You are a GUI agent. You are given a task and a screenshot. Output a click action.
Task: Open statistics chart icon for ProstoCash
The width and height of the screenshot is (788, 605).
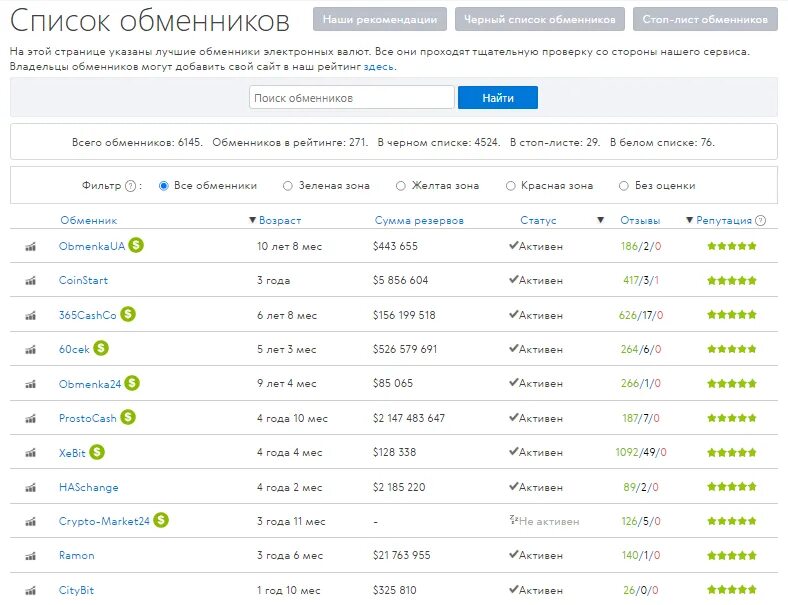pos(31,419)
